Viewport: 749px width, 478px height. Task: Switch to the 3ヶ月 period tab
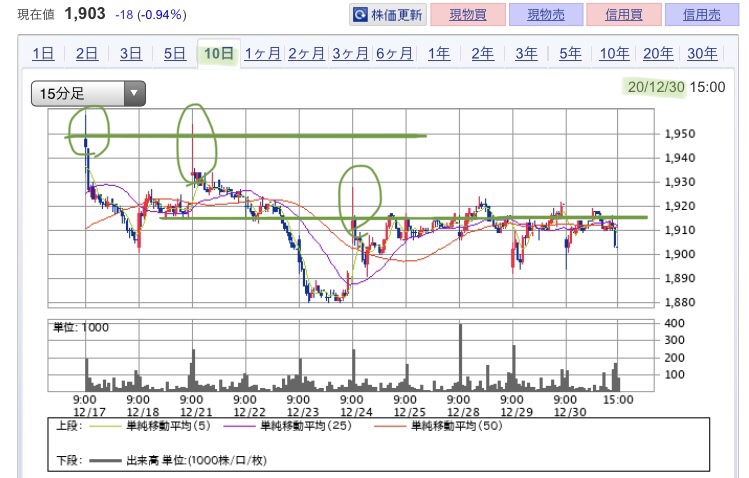click(350, 54)
